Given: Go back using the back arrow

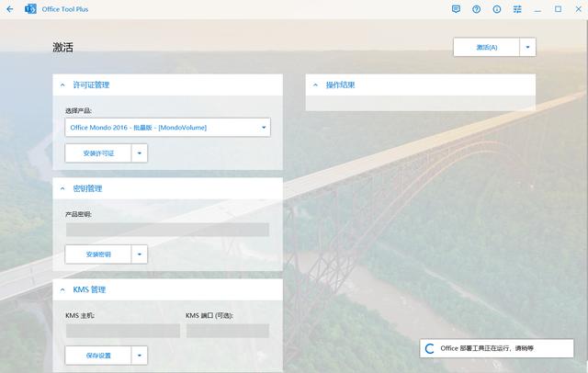Looking at the screenshot, I should tap(10, 9).
